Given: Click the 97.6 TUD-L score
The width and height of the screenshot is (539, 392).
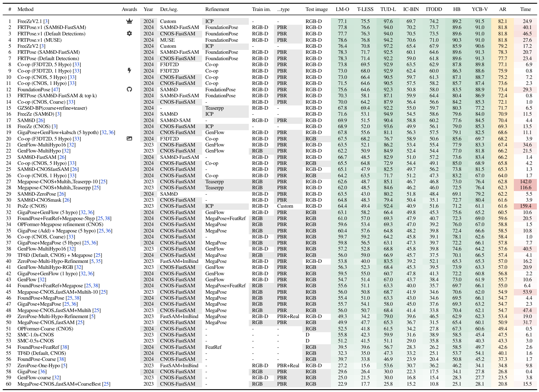Looking at the screenshot, I should [388, 21].
